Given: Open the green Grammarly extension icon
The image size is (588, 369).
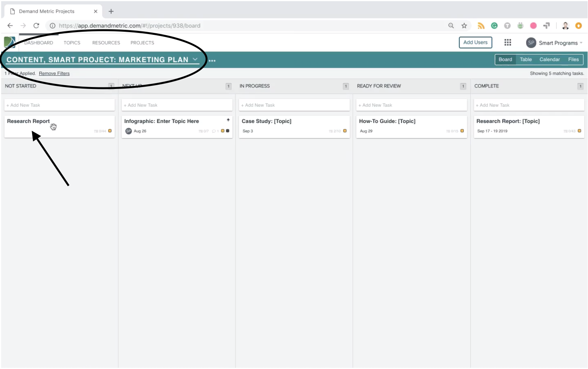Looking at the screenshot, I should 494,26.
